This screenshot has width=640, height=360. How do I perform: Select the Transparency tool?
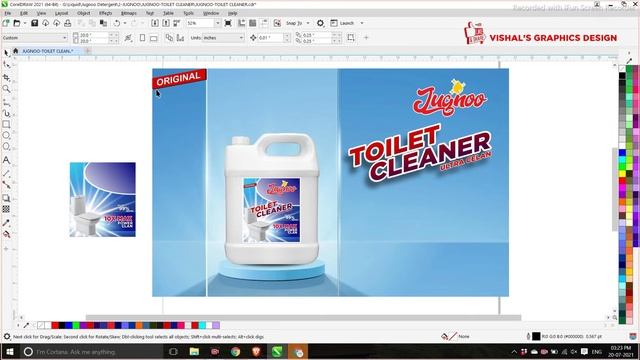(x=6, y=209)
